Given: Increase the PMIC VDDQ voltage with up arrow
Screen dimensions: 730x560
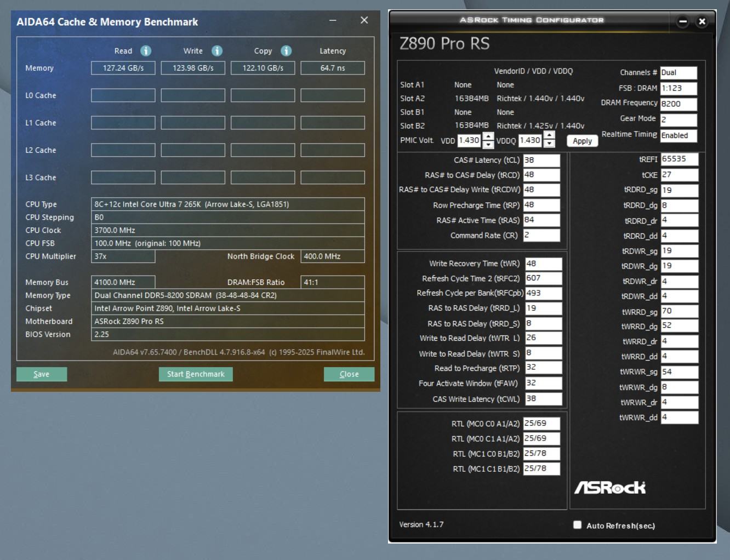Looking at the screenshot, I should 549,136.
